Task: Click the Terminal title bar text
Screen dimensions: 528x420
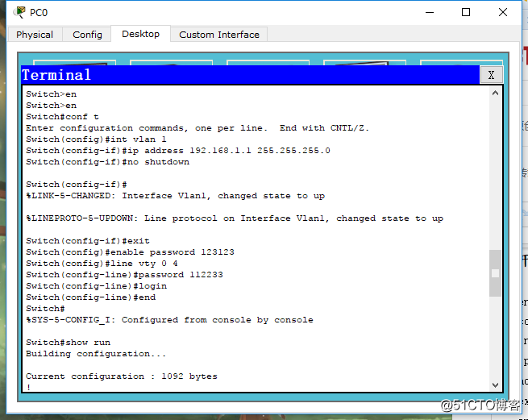Action: [x=56, y=75]
